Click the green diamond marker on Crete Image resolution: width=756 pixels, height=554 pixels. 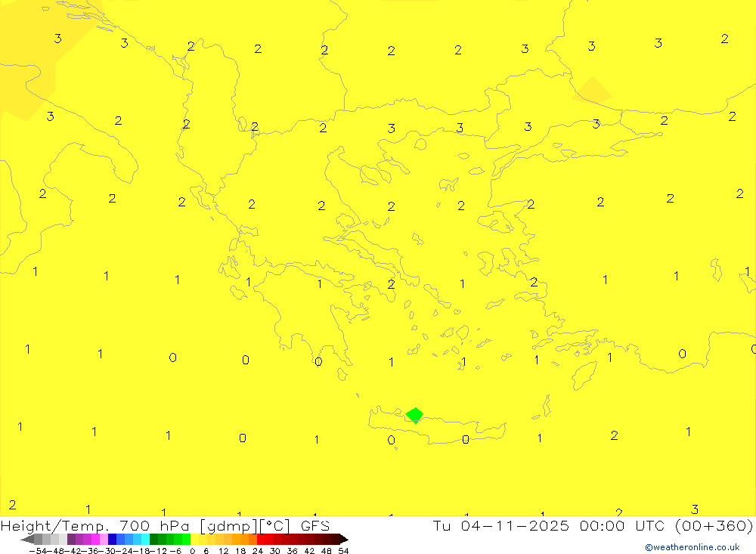click(x=414, y=414)
